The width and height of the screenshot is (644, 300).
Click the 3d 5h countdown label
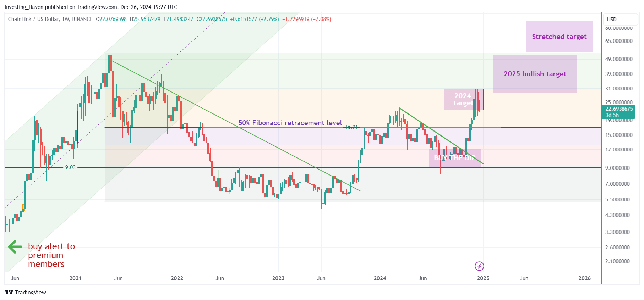pyautogui.click(x=612, y=115)
